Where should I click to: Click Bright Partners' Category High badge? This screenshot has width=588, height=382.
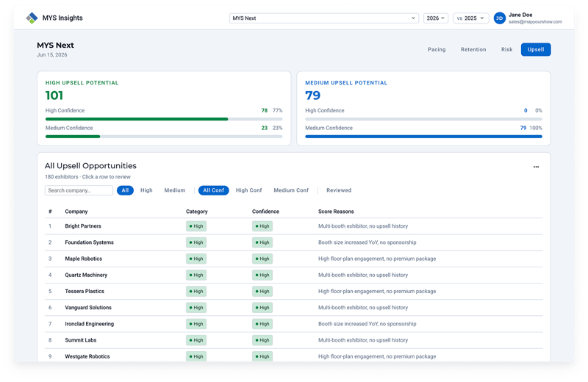[x=196, y=226]
